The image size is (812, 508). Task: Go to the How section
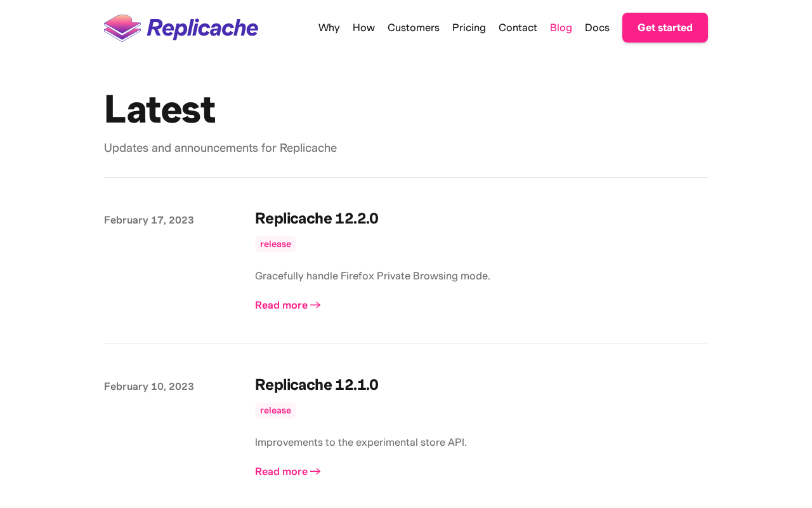[x=363, y=28]
